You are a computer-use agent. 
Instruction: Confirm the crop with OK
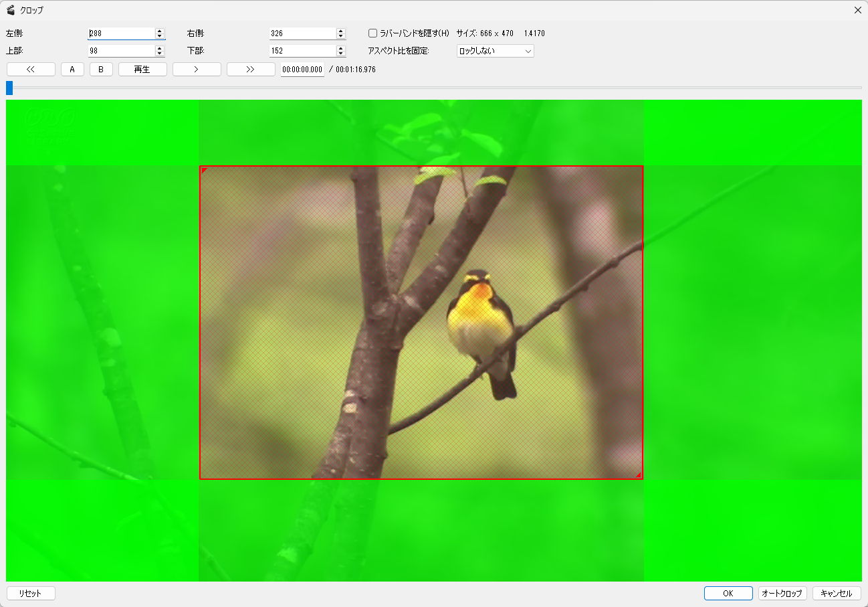pos(728,593)
